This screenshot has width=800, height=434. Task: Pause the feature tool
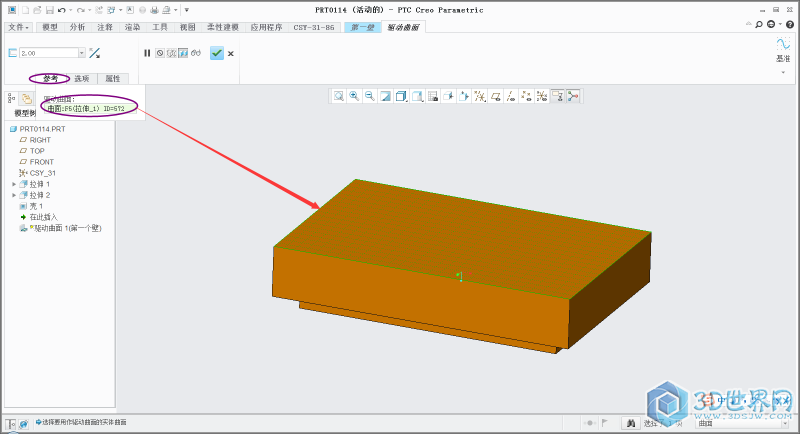coord(147,53)
